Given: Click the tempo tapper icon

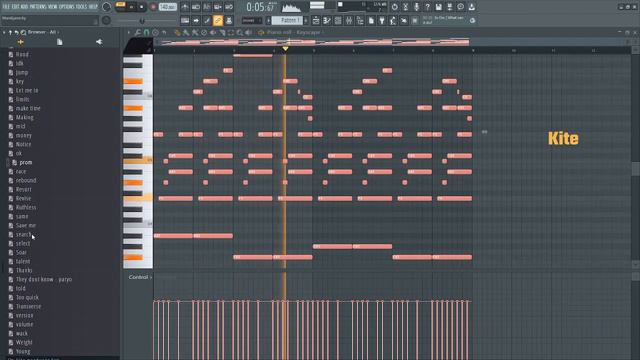Looking at the screenshot, I should [393, 20].
